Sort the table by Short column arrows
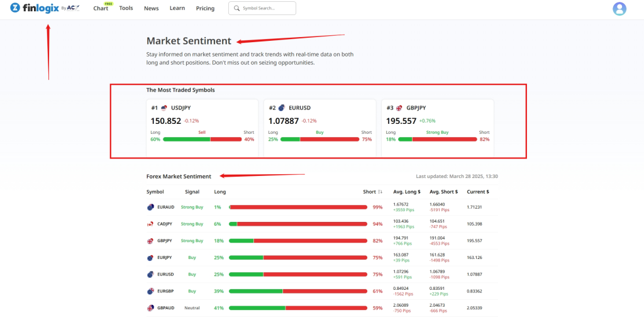This screenshot has height=320, width=644. click(380, 192)
